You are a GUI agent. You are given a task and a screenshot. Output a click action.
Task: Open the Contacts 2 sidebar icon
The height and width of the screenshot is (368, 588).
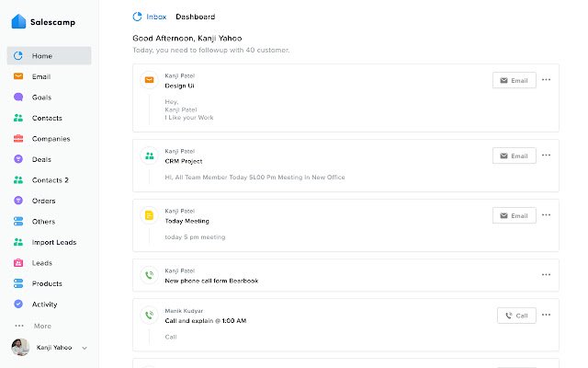point(18,180)
